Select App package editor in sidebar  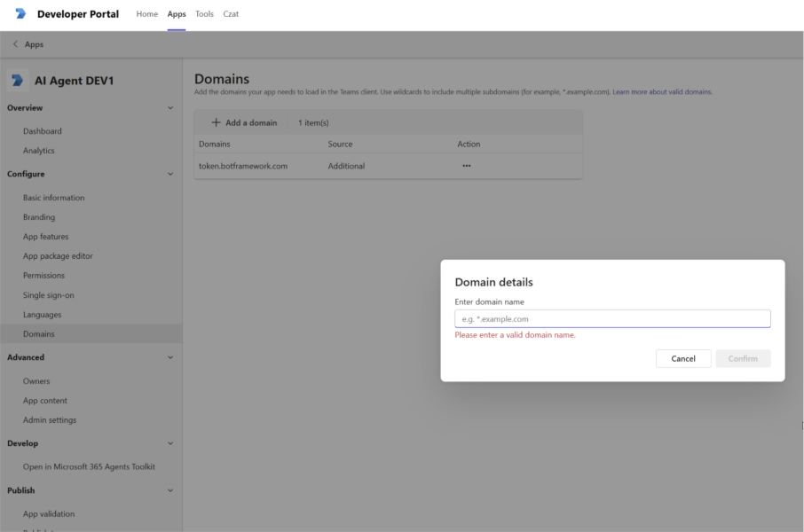coord(58,256)
